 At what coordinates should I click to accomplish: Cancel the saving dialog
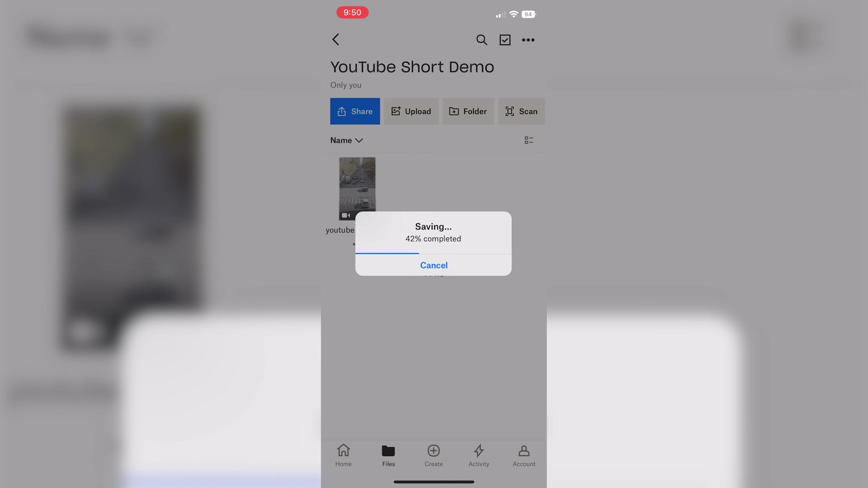click(x=434, y=265)
